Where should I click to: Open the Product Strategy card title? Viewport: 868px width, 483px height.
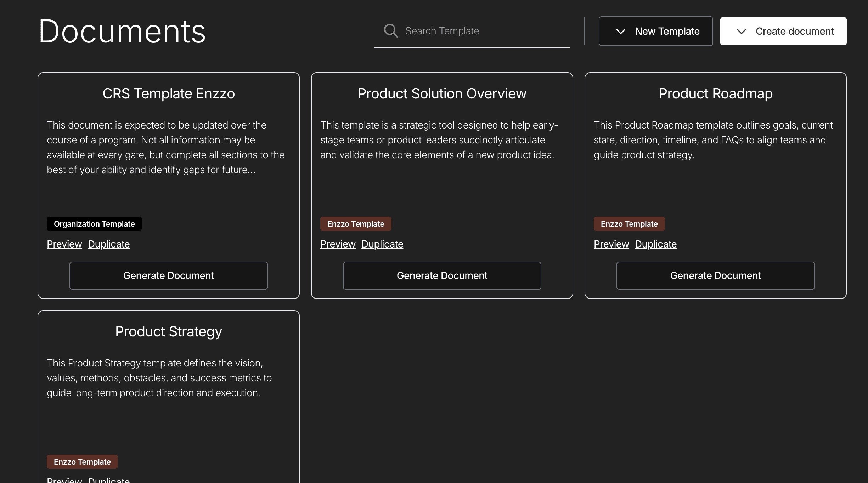(168, 331)
